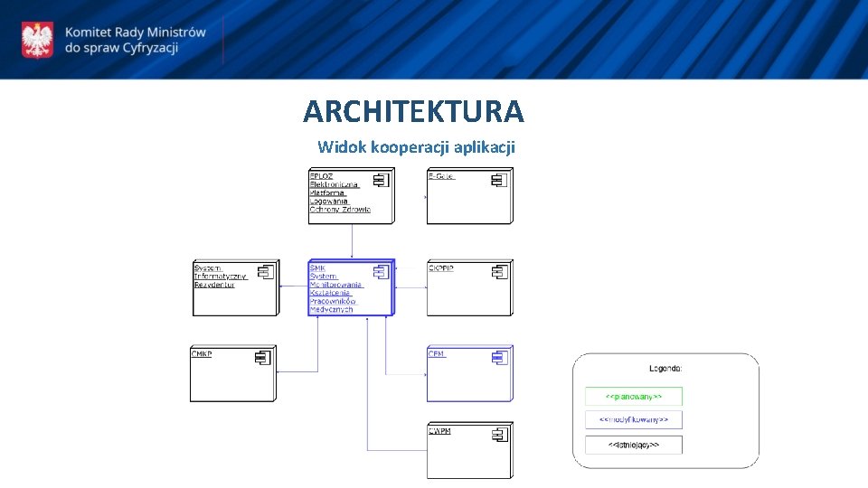Click the component icon in EPLOZ box
The width and height of the screenshot is (868, 488).
[x=381, y=181]
